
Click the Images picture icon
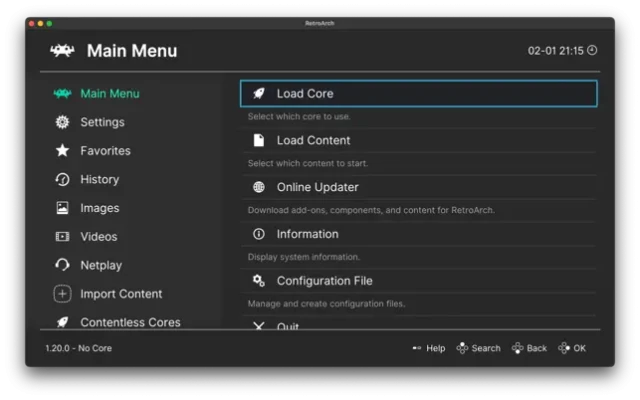[x=62, y=208]
